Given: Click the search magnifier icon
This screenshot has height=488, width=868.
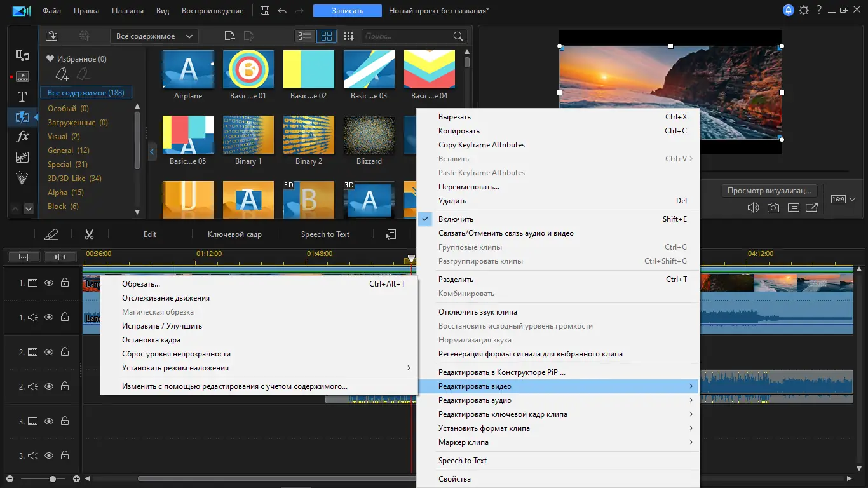Looking at the screenshot, I should pyautogui.click(x=458, y=36).
